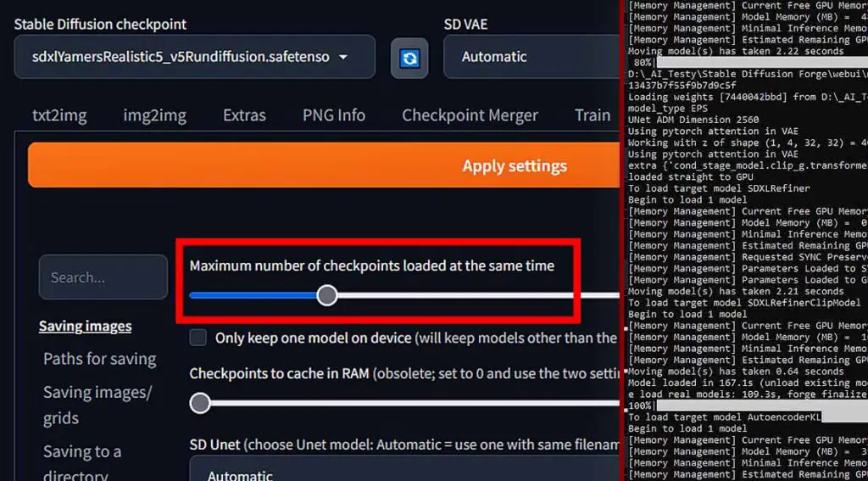Click the 'Stable Diffusion checkpoint' label
Viewport: 868px width, 481px height.
point(100,25)
